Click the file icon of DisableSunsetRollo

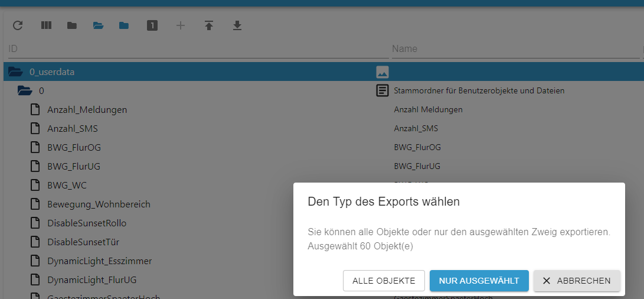coord(36,223)
